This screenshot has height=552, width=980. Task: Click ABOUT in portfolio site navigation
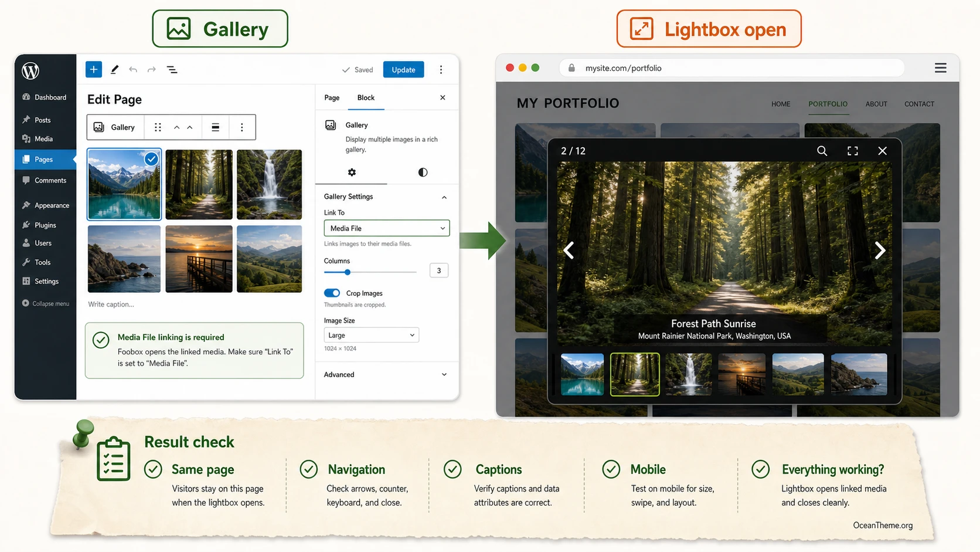coord(876,104)
